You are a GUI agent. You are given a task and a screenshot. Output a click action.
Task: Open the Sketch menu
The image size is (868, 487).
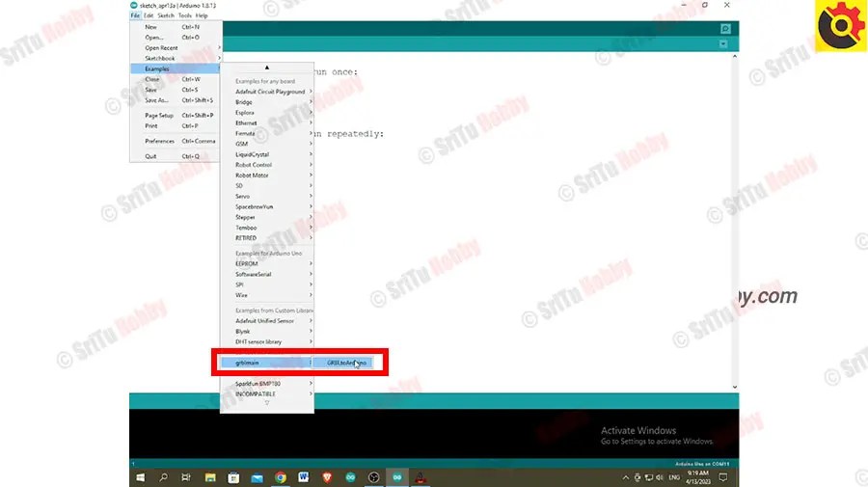[x=166, y=15]
